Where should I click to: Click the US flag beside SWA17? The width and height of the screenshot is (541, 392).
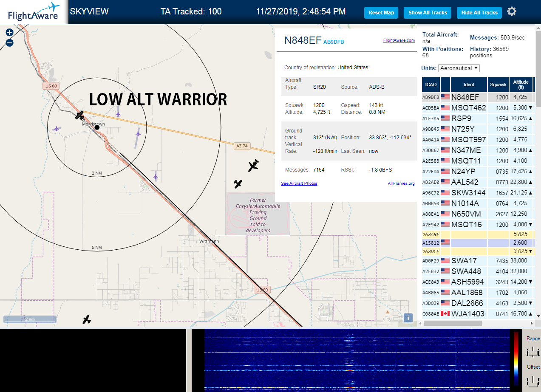(x=445, y=260)
